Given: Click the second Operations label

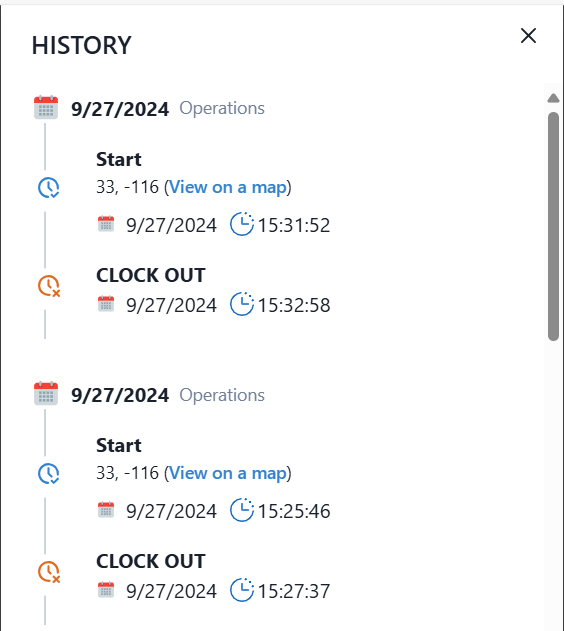Looking at the screenshot, I should pyautogui.click(x=222, y=395).
